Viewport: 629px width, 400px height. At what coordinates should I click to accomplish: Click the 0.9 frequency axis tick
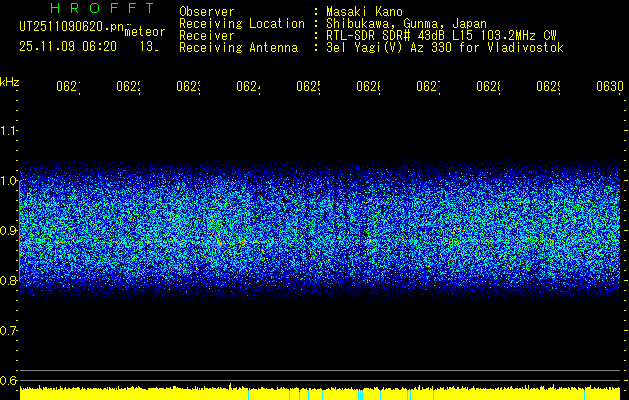[x=9, y=231]
